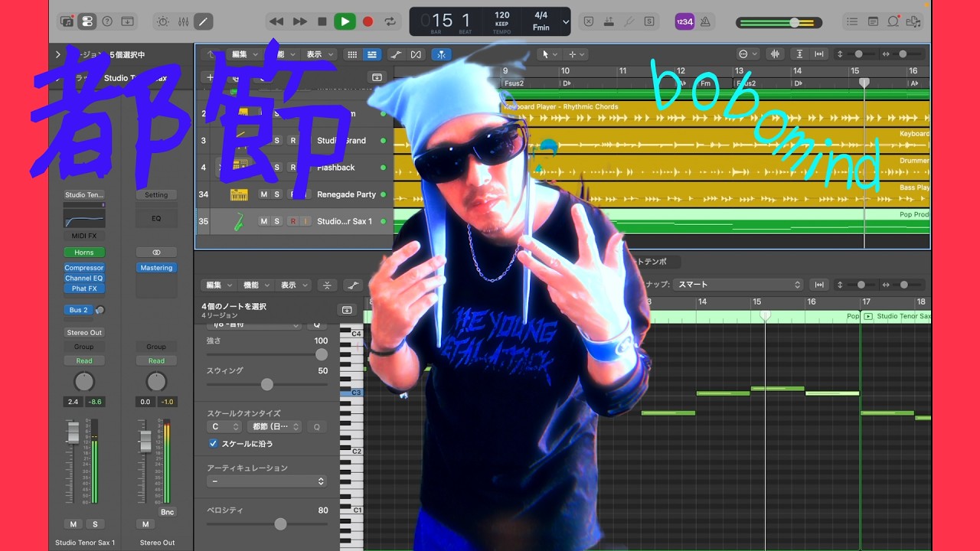Open the secondary crosshair tool menu
The width and height of the screenshot is (980, 551).
click(576, 54)
